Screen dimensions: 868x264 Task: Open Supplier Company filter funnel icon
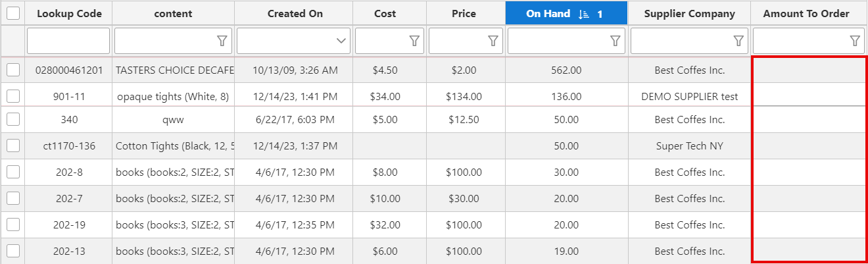[x=738, y=41]
